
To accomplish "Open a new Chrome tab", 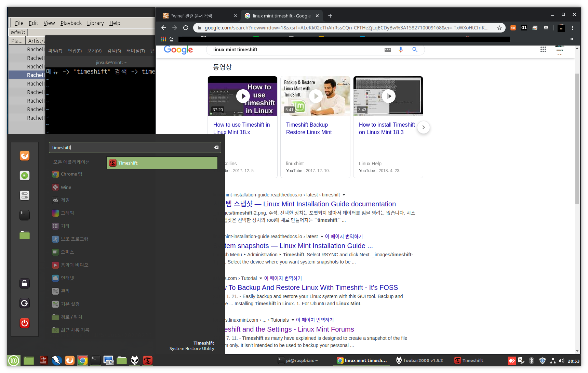I will 330,16.
